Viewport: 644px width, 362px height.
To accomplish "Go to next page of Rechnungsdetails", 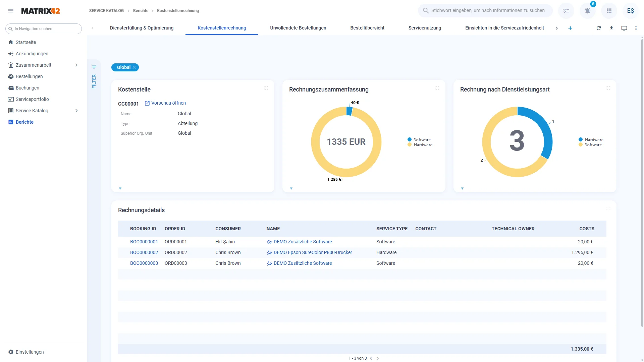I will [x=378, y=358].
